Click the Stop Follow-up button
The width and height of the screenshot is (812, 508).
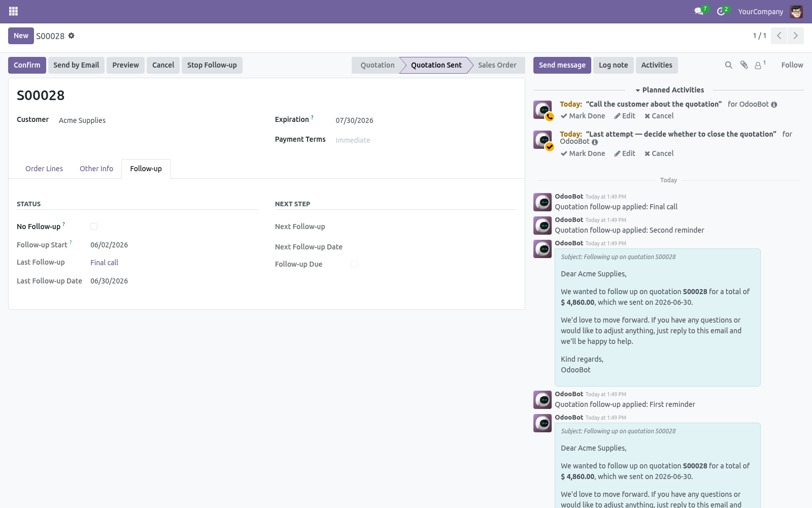[212, 65]
